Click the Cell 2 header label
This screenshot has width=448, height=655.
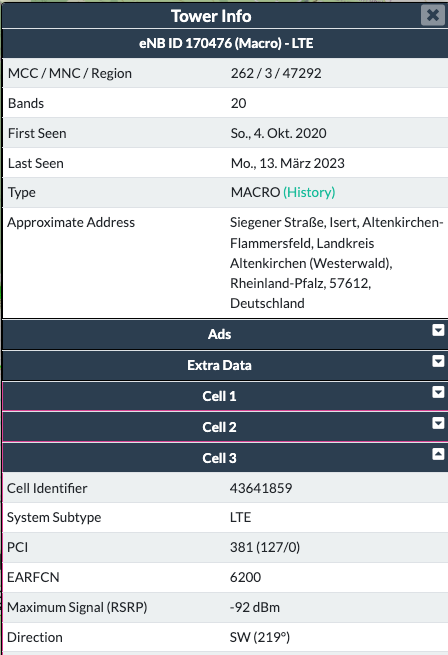(219, 427)
